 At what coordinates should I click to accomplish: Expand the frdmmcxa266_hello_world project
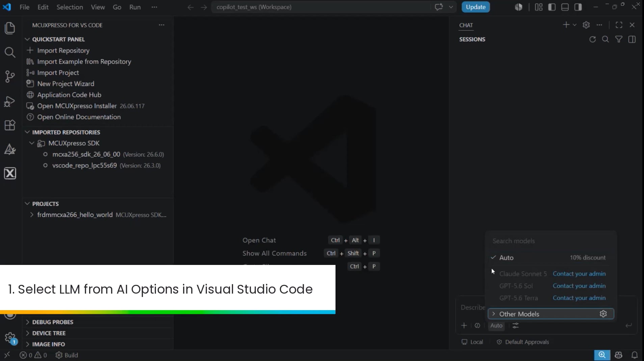coord(32,215)
